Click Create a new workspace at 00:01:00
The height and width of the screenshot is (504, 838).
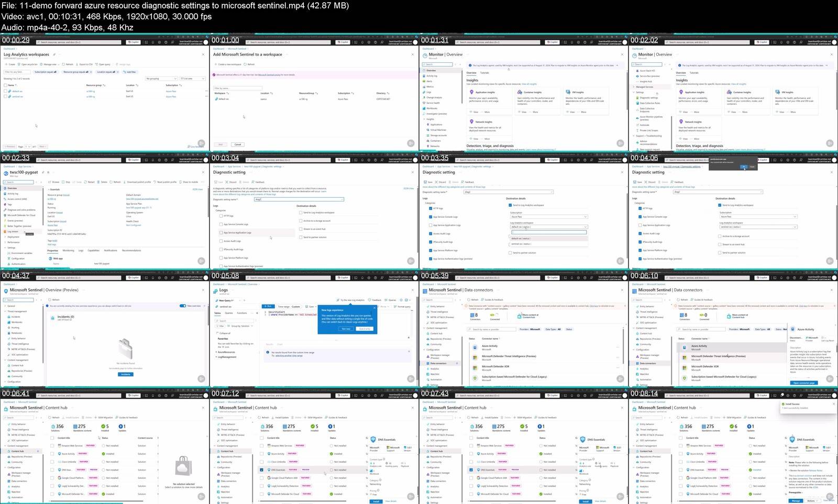point(228,64)
